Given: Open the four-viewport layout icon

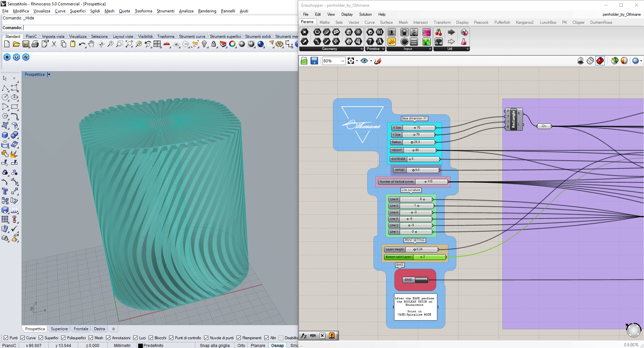Looking at the screenshot, I should point(157,44).
